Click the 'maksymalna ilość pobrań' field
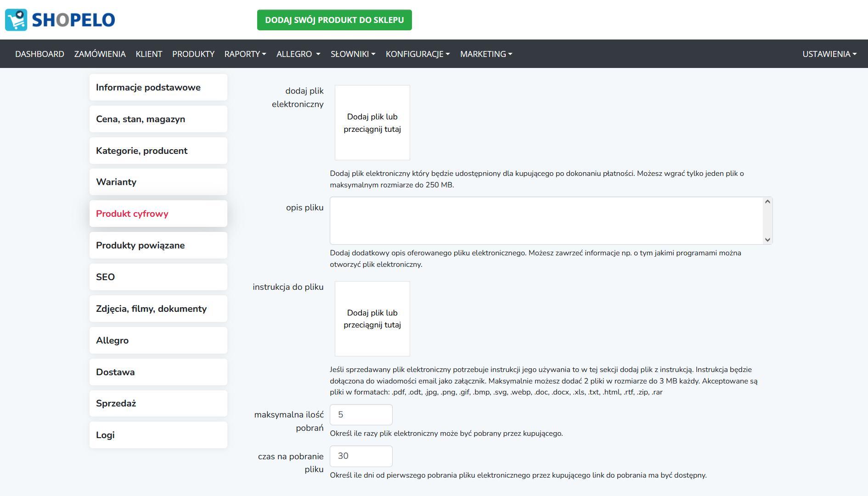 coord(361,415)
